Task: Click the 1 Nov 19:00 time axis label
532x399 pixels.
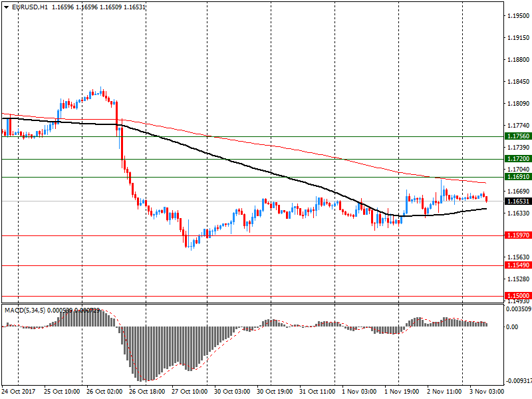Action: click(402, 392)
